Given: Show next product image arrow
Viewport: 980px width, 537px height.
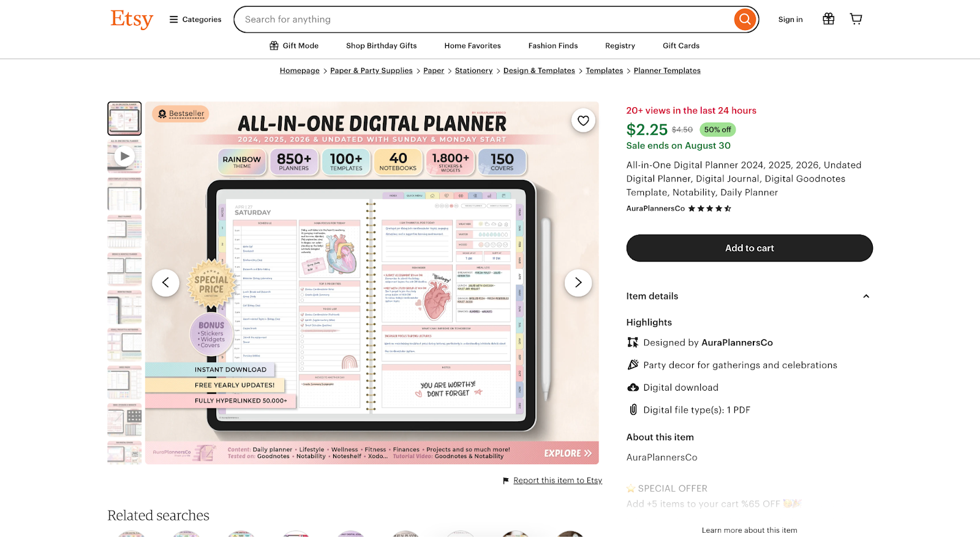Looking at the screenshot, I should pyautogui.click(x=578, y=283).
